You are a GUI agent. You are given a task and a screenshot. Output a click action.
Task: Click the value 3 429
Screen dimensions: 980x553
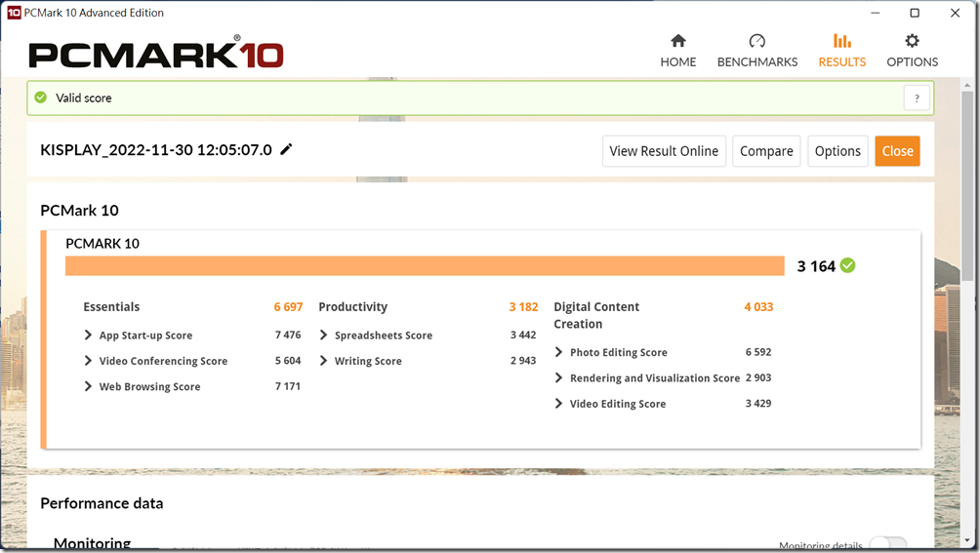pyautogui.click(x=758, y=403)
